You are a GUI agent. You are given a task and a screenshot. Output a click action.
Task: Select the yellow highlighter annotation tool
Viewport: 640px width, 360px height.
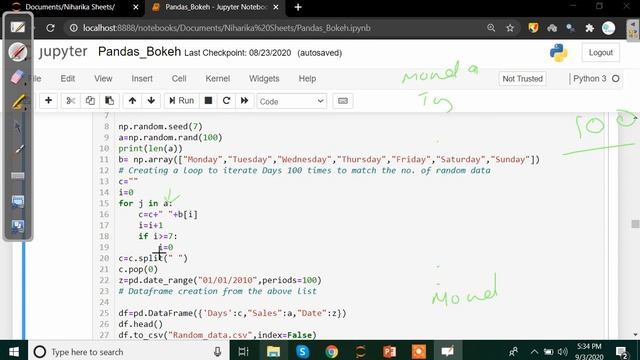pyautogui.click(x=18, y=102)
